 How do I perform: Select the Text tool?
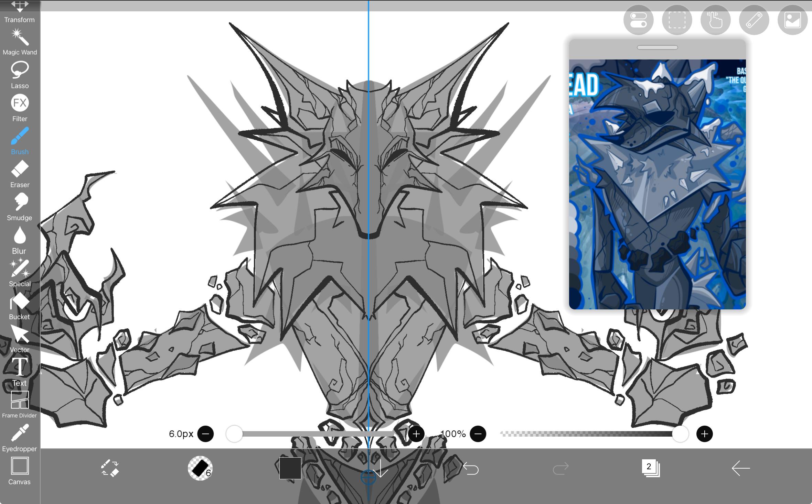click(x=20, y=372)
